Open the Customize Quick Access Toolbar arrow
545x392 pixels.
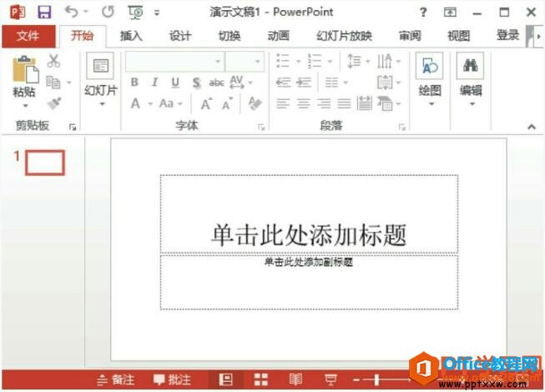click(157, 13)
